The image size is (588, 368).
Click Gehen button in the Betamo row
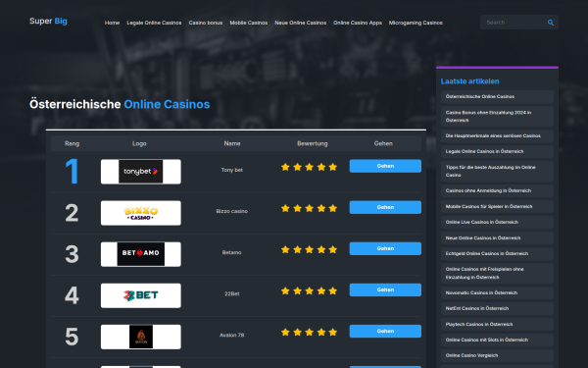[x=385, y=248]
